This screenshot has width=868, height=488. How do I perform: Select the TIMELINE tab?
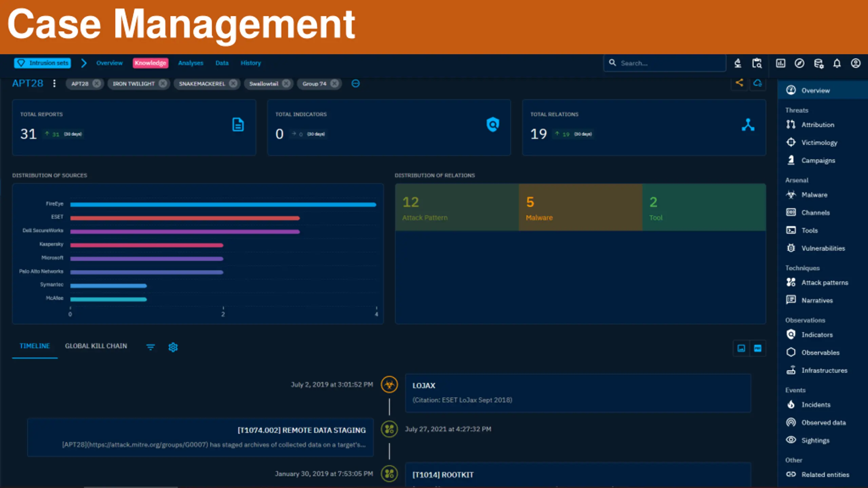35,346
